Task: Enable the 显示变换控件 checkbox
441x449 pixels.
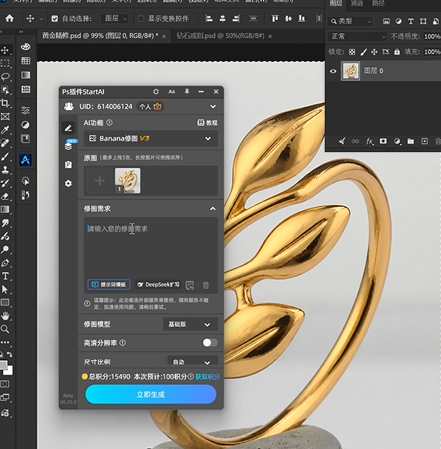Action: tap(141, 19)
